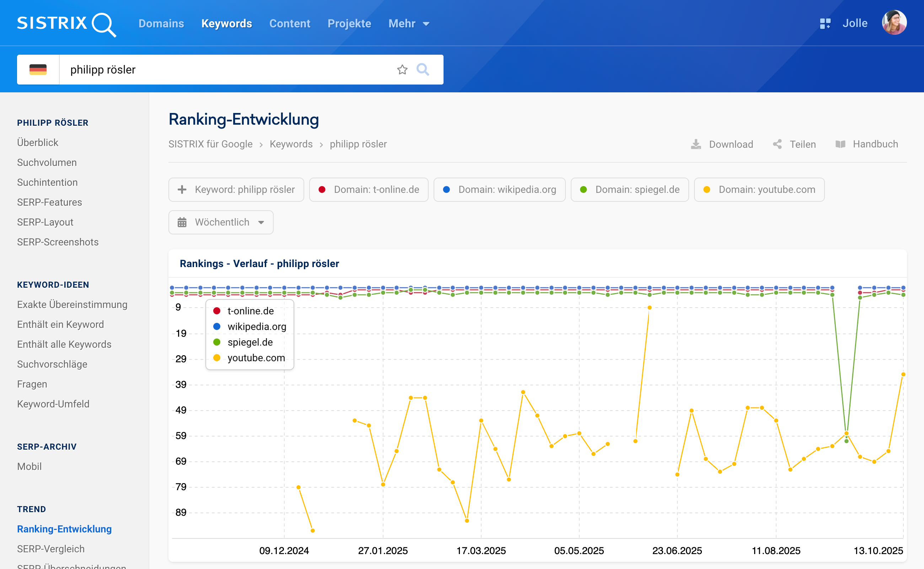924x569 pixels.
Task: Expand the Mehr menu
Action: pos(409,24)
